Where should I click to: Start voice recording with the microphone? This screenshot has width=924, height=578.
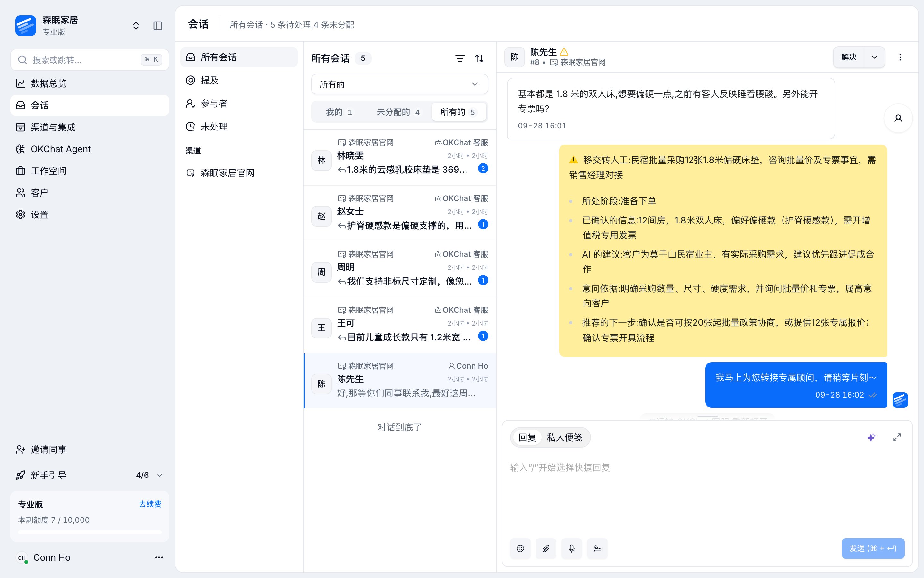[571, 548]
